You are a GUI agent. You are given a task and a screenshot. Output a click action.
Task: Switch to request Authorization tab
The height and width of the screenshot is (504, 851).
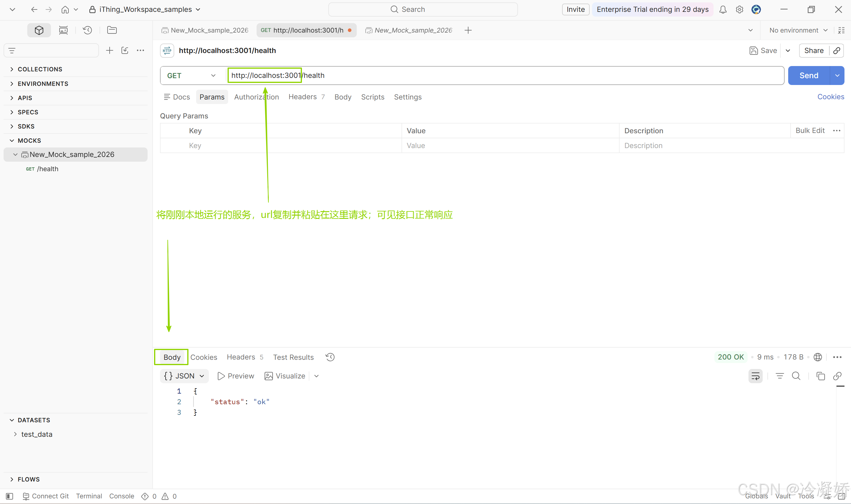pos(257,97)
